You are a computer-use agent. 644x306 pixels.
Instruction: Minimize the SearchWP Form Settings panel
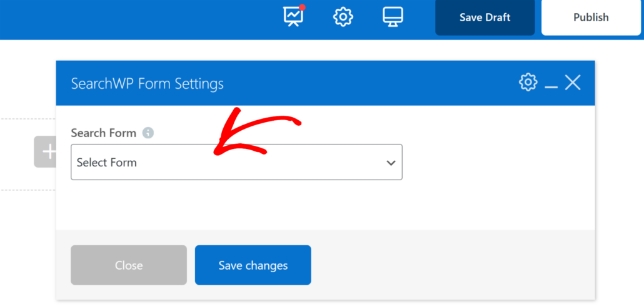pyautogui.click(x=551, y=83)
